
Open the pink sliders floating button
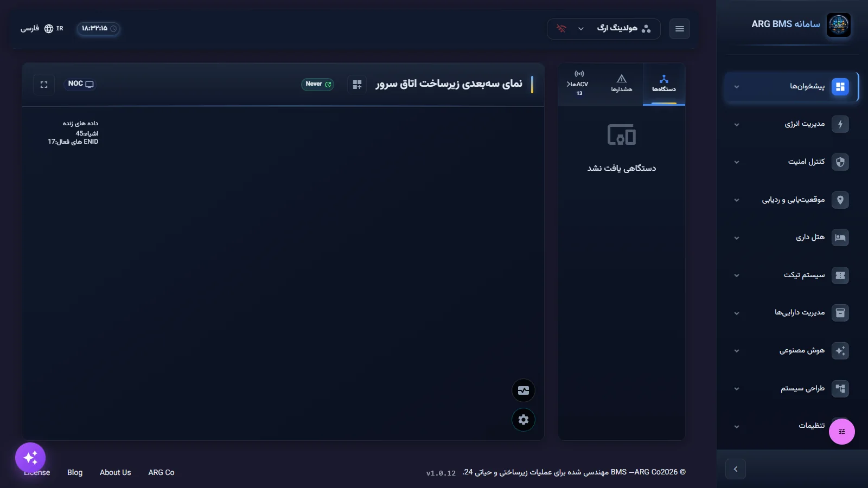841,432
